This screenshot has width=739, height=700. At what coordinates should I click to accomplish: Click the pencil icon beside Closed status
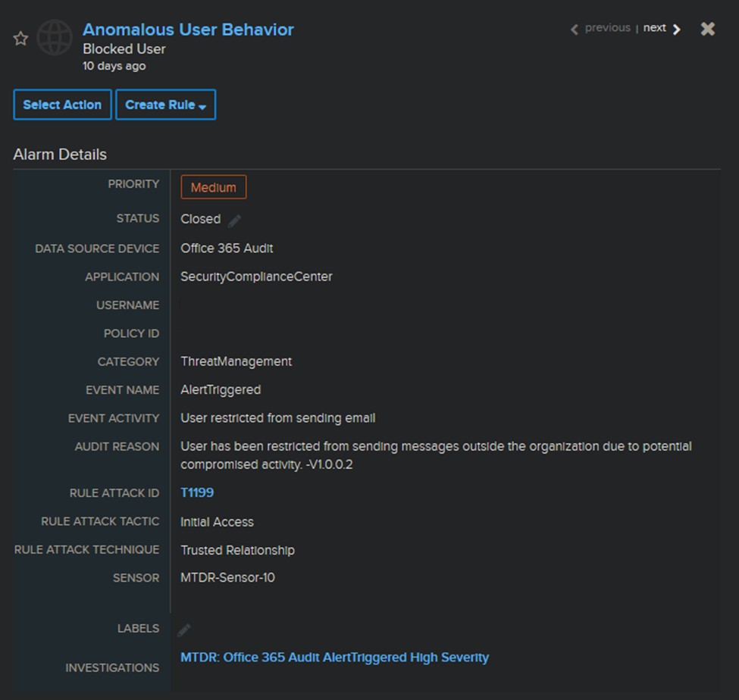[x=234, y=218]
